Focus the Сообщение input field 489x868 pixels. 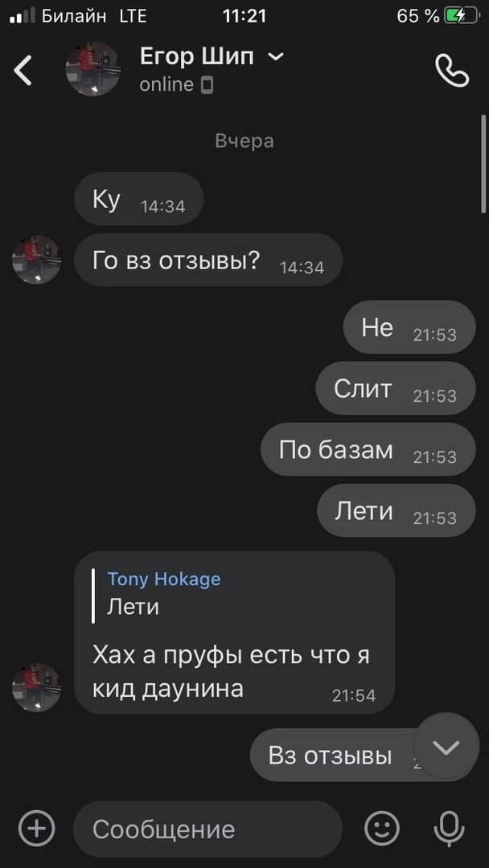208,829
